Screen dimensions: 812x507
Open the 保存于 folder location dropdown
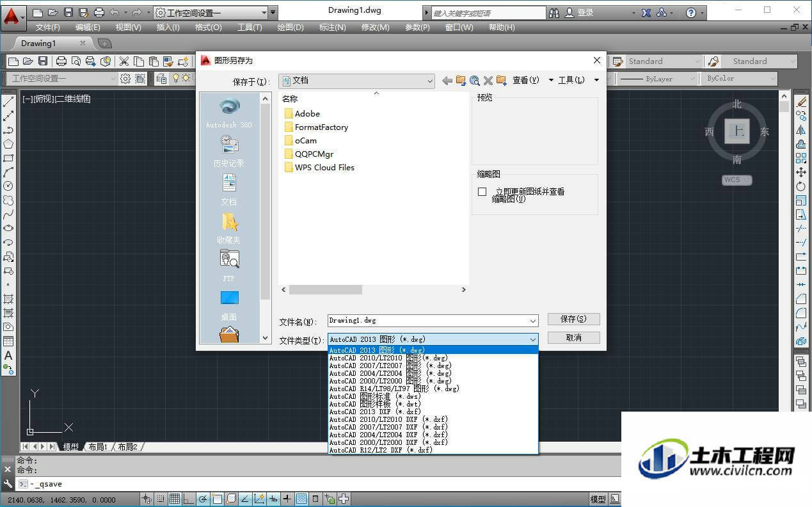point(357,81)
